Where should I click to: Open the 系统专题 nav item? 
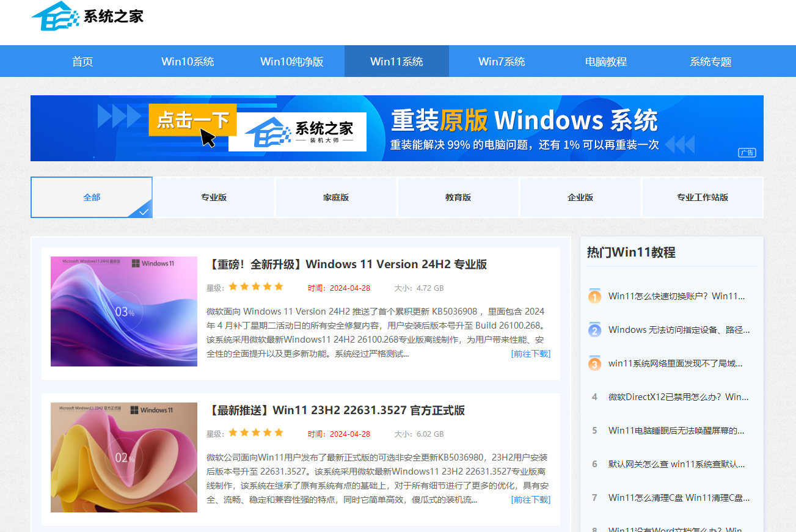pos(710,61)
